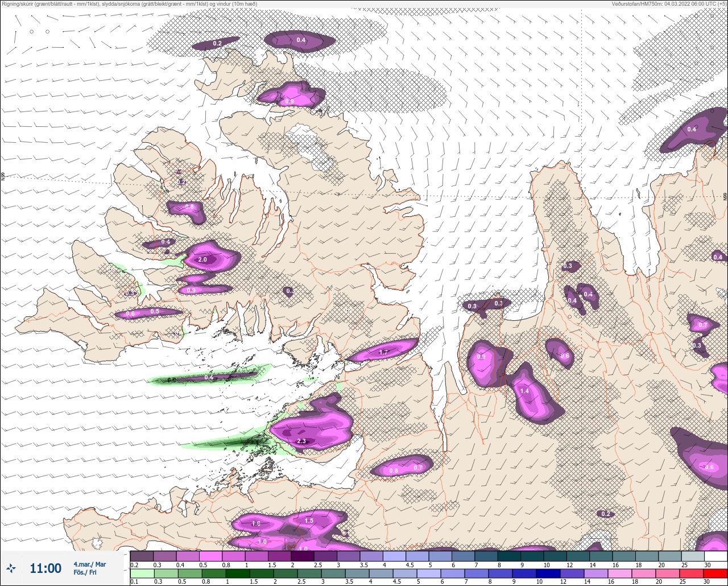This screenshot has height=586, width=728.
Task: Click the 2.3 snowfall value on the map
Action: [302, 441]
